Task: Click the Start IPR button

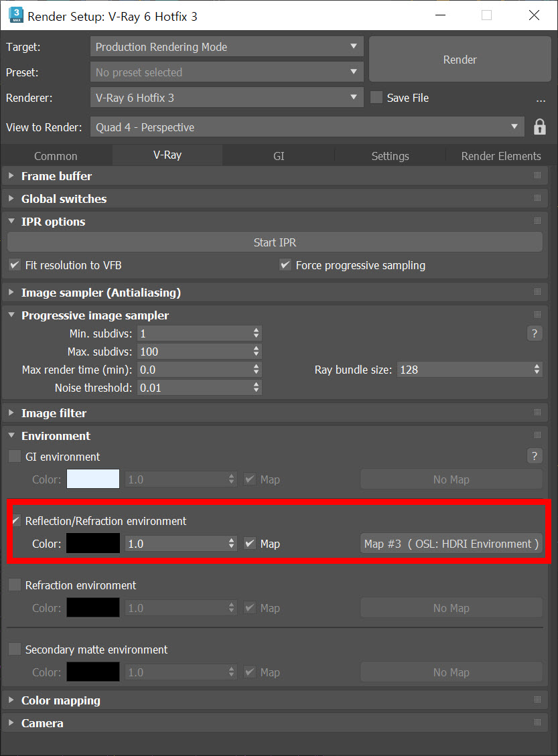Action: (275, 242)
